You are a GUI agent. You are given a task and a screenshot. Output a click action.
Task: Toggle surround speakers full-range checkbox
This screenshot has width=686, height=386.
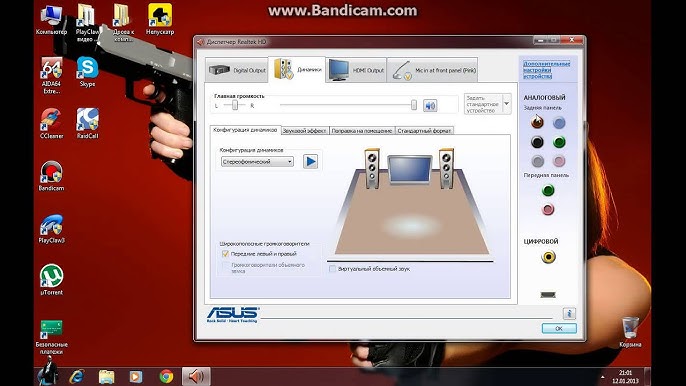225,266
